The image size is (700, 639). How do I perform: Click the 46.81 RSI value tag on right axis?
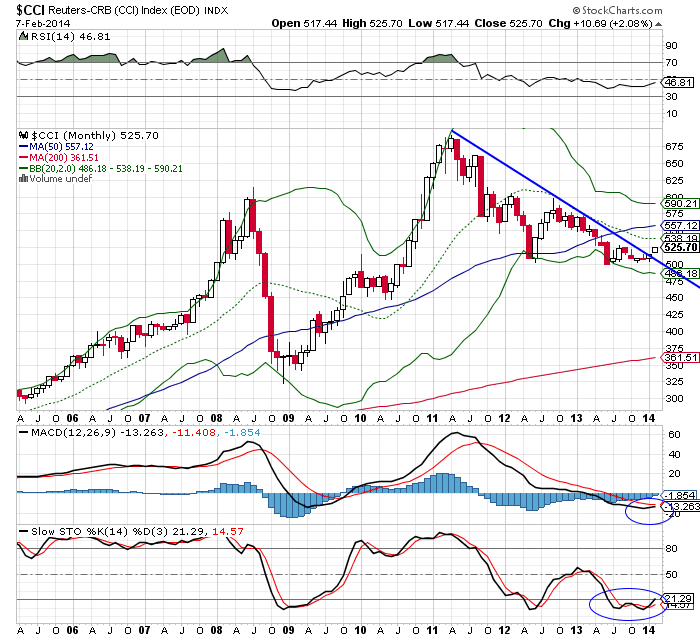[678, 82]
